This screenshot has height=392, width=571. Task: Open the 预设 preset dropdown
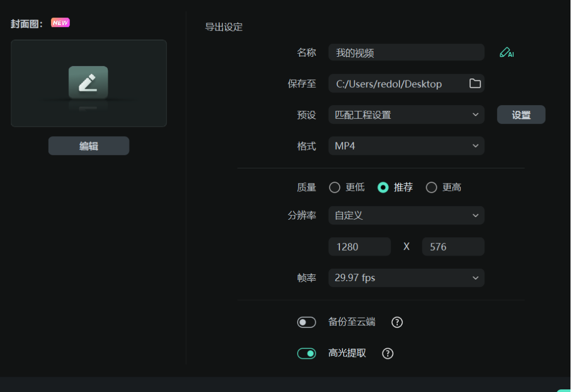pos(406,115)
